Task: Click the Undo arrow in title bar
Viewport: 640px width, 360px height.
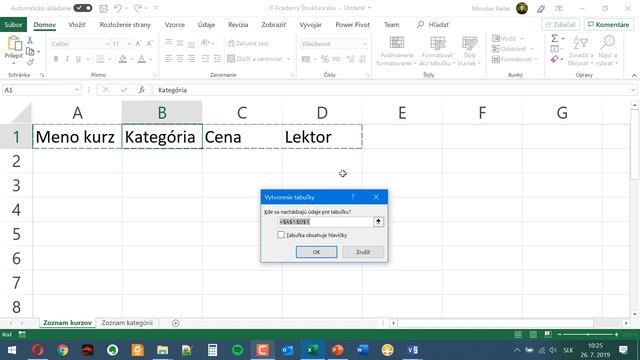Action: click(x=118, y=8)
